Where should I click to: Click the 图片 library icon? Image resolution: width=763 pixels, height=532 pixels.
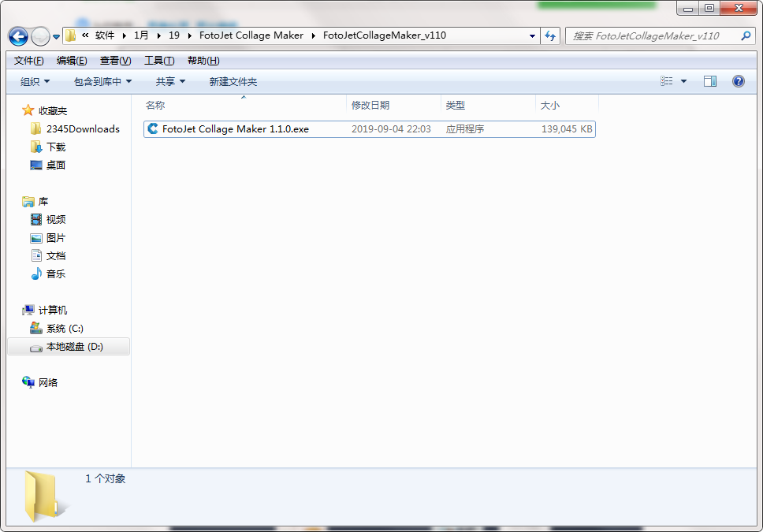click(36, 238)
